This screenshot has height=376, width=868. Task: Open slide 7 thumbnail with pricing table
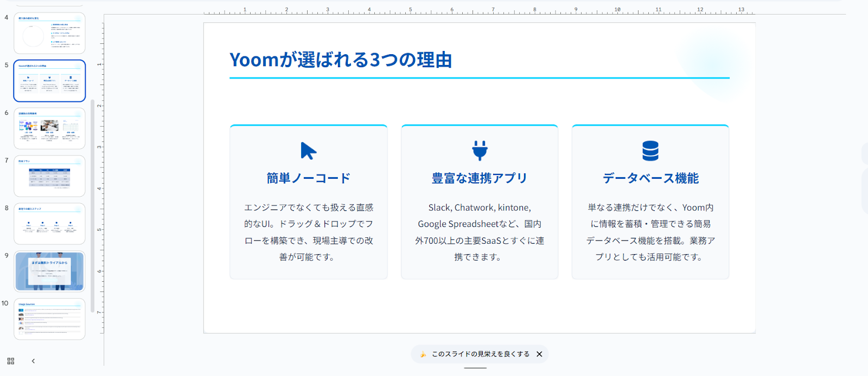pos(49,176)
